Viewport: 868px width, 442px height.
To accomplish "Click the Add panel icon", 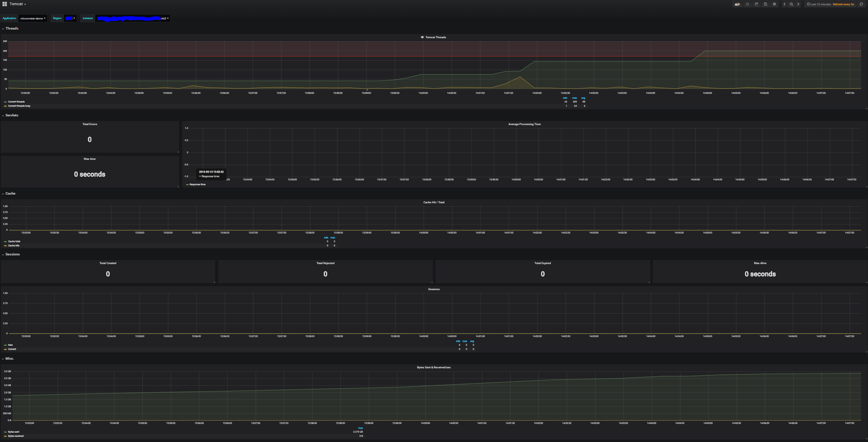I will click(737, 4).
